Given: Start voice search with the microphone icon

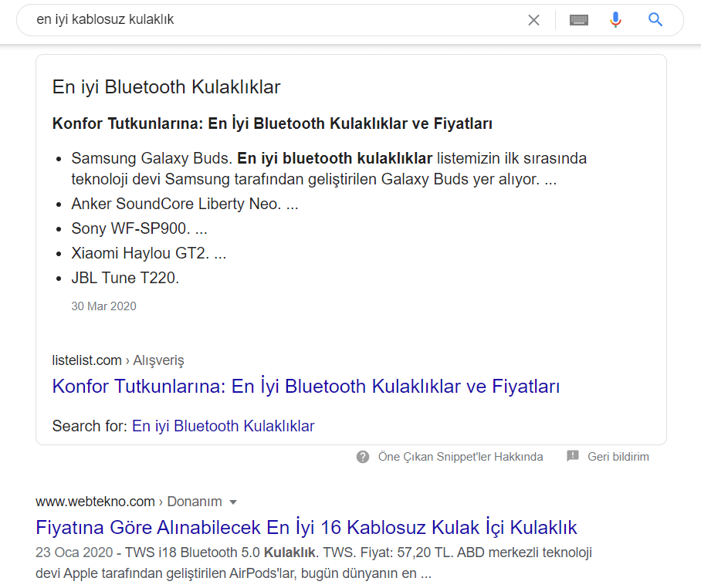Looking at the screenshot, I should click(615, 20).
